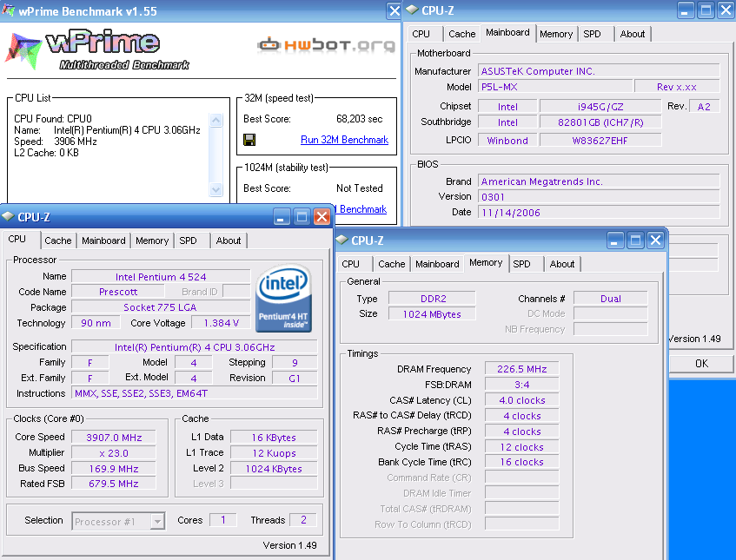The image size is (736, 560).
Task: Maximize the CPU-Z processor window
Action: coord(302,217)
